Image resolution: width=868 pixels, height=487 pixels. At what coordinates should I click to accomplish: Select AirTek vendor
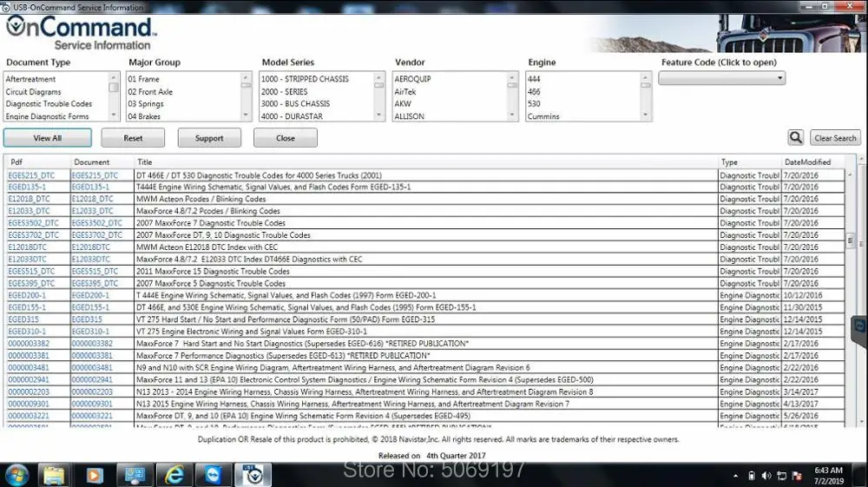point(404,92)
